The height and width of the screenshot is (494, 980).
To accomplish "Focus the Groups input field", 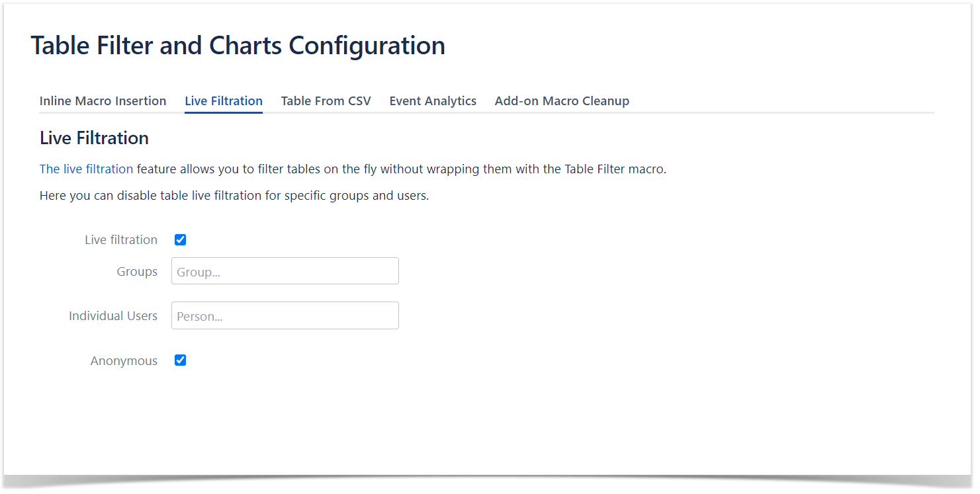I will click(285, 271).
